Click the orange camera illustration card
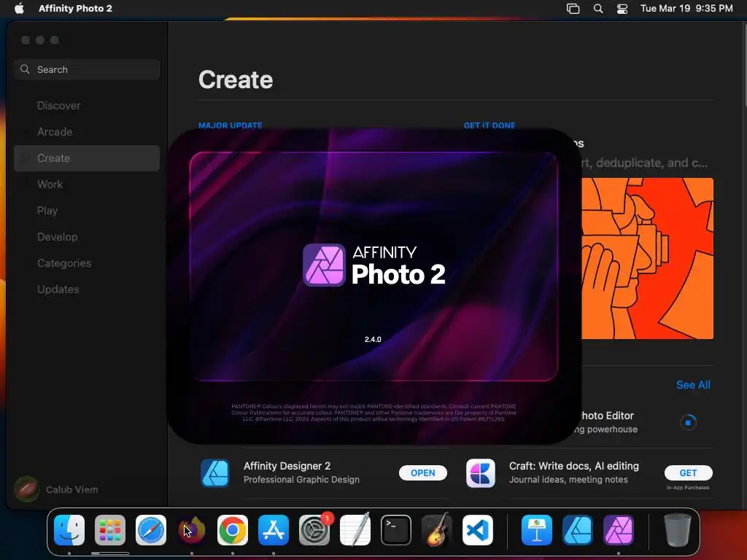 point(647,259)
